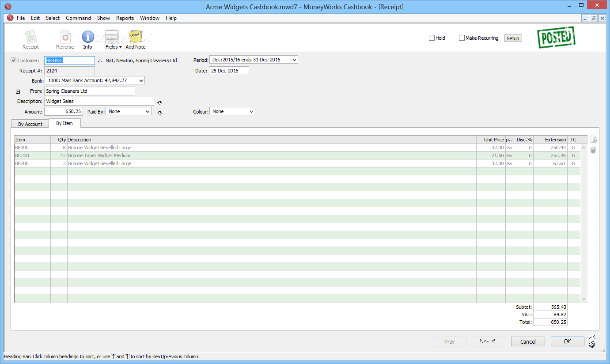Viewport: 610px width, 364px height.
Task: Click the arrow beside the Customer field
Action: pos(100,61)
